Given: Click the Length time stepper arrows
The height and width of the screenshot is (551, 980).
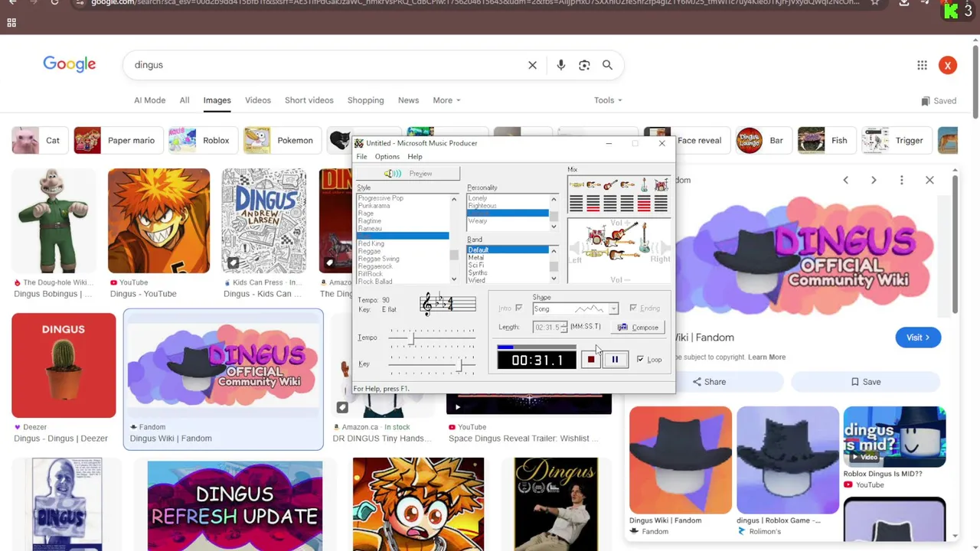Looking at the screenshot, I should pos(563,327).
